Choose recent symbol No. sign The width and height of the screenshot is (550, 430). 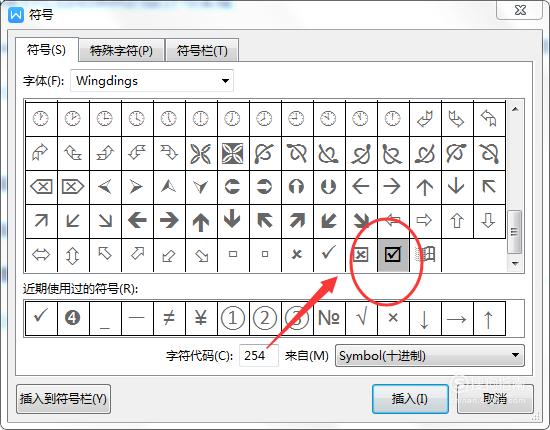[329, 318]
